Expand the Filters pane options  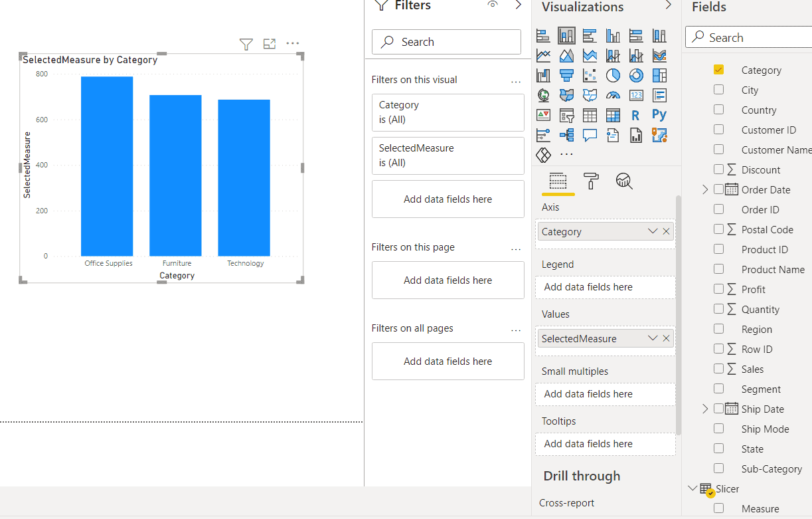517,5
